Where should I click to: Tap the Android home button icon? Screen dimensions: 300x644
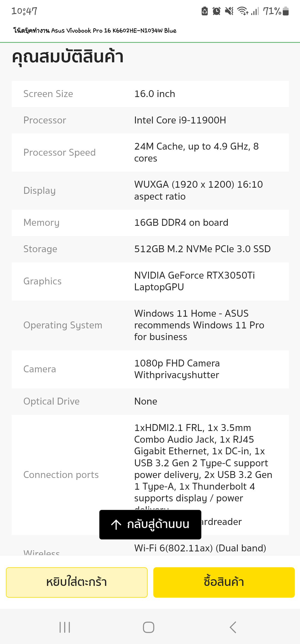point(149,627)
